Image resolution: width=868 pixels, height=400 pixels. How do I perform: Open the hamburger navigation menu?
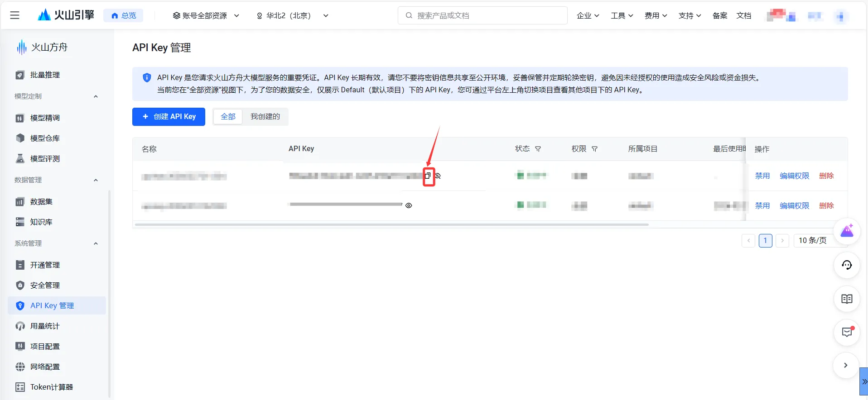pyautogui.click(x=15, y=15)
